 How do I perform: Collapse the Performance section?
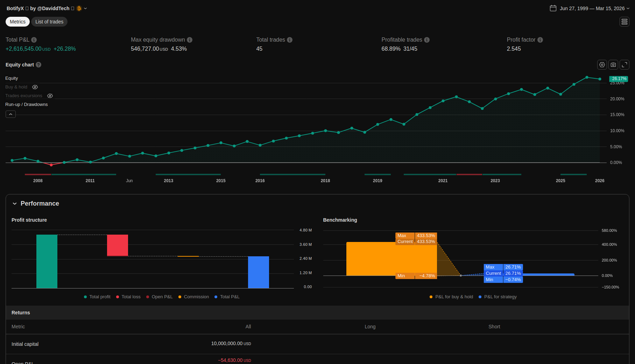(15, 204)
